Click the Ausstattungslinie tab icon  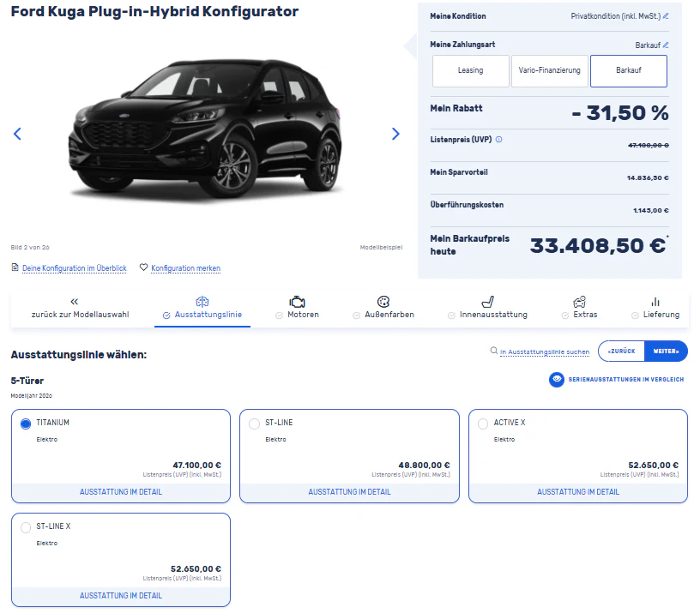(x=202, y=302)
